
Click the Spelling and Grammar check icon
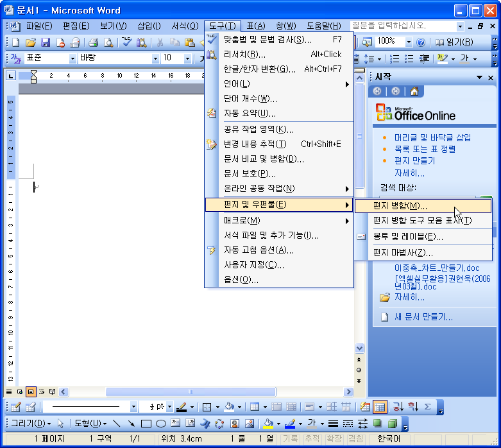point(127,42)
